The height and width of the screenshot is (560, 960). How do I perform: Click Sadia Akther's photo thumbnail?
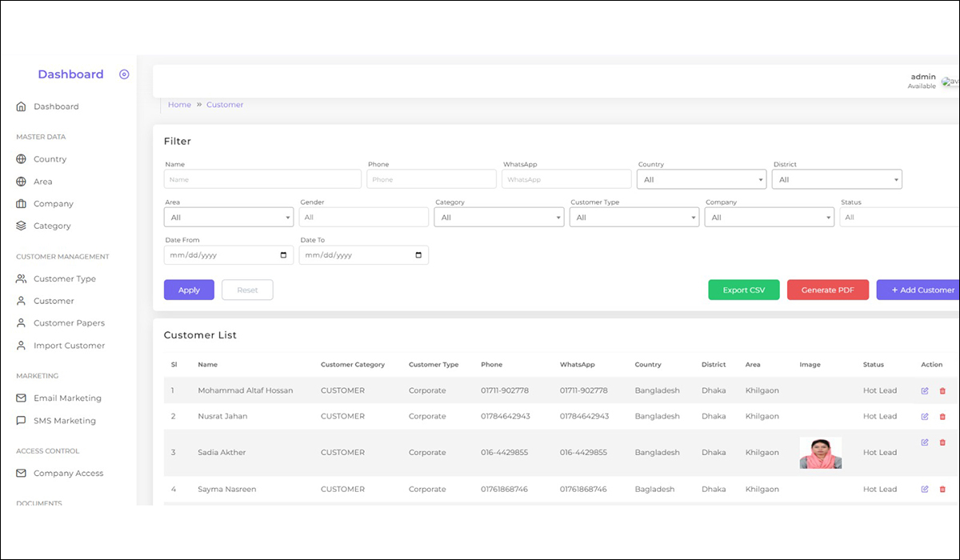tap(820, 453)
